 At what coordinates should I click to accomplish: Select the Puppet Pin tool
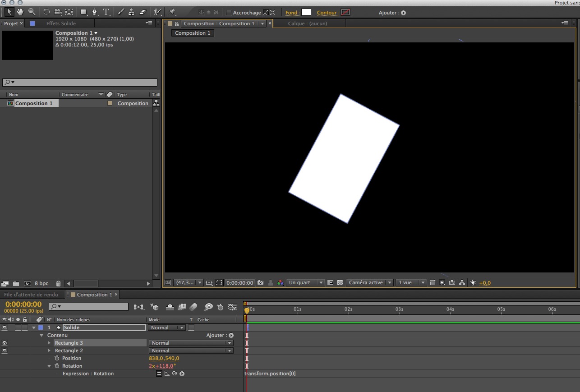tap(172, 12)
